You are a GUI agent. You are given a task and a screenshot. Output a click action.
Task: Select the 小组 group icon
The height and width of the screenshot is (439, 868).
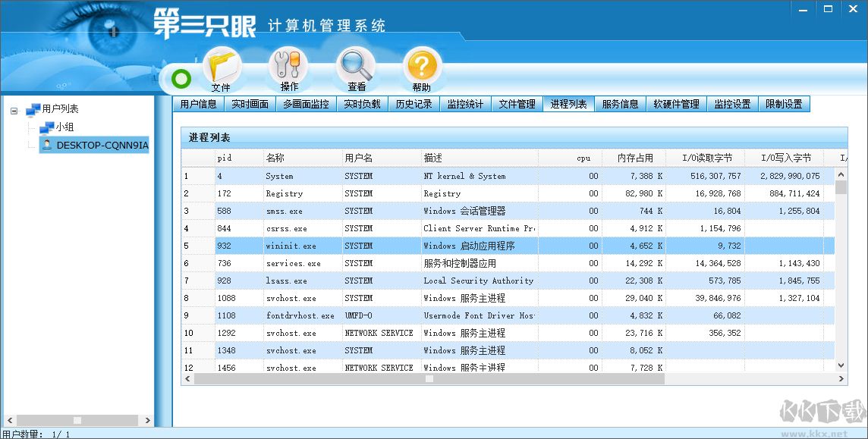click(47, 127)
